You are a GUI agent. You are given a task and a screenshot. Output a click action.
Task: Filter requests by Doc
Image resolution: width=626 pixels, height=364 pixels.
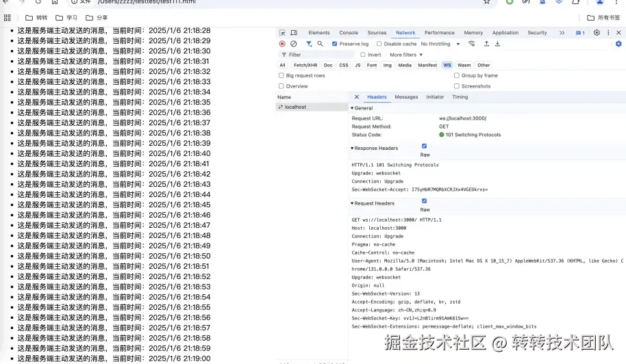328,65
